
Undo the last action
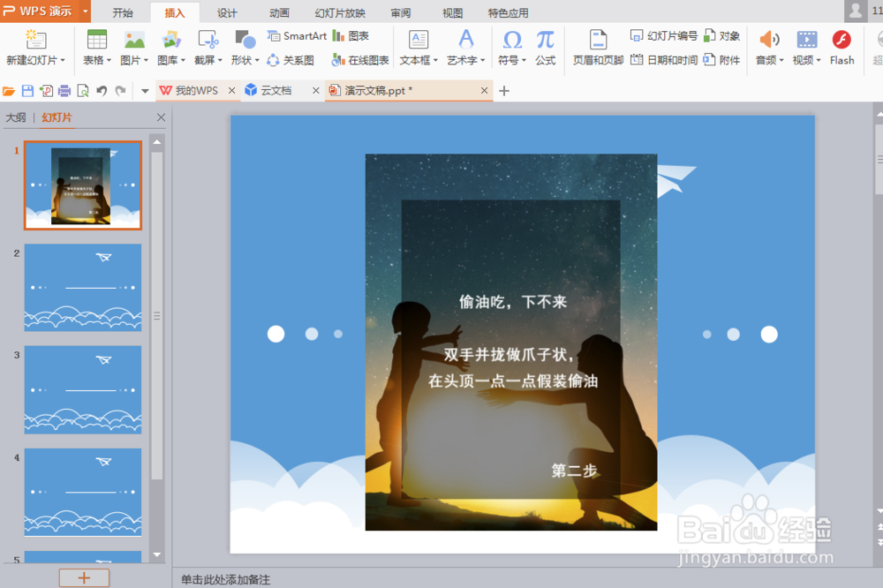tap(102, 91)
